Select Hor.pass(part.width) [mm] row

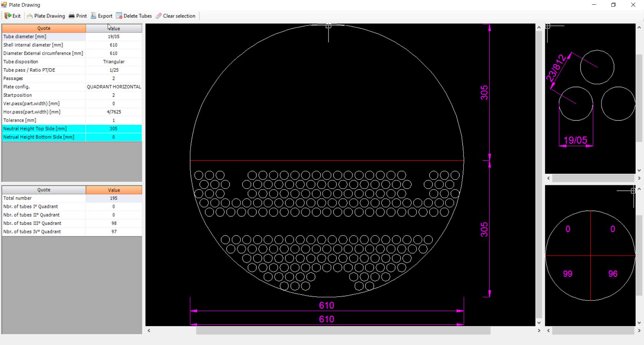coord(72,112)
